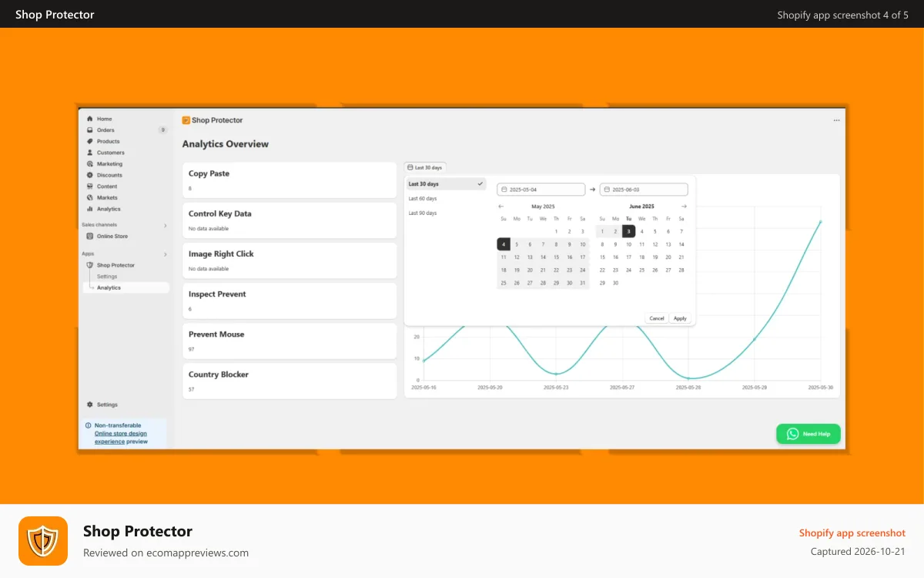Click the orange Shop Protector header logo
The height and width of the screenshot is (578, 924).
(x=186, y=120)
